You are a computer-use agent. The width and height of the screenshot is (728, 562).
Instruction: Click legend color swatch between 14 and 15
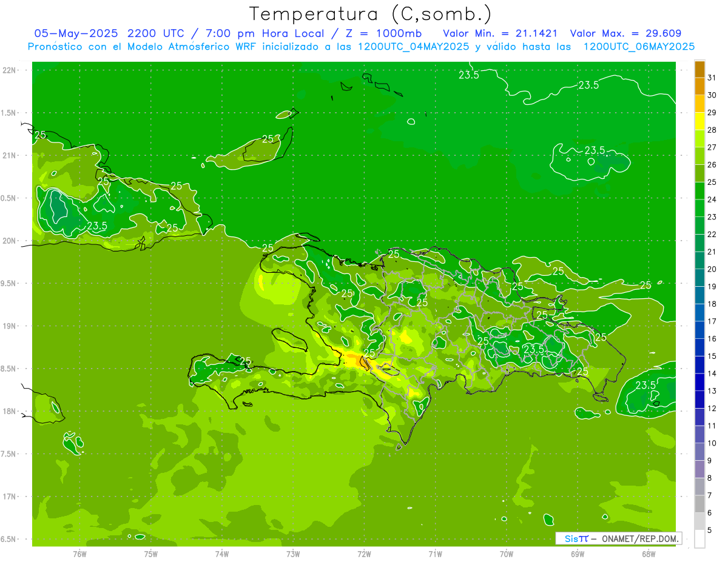pyautogui.click(x=699, y=364)
